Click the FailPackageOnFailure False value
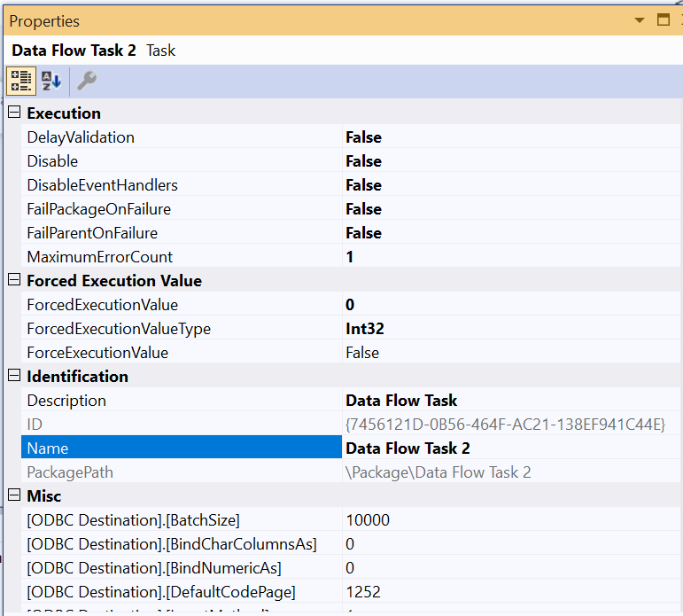The height and width of the screenshot is (616, 683). click(x=364, y=209)
